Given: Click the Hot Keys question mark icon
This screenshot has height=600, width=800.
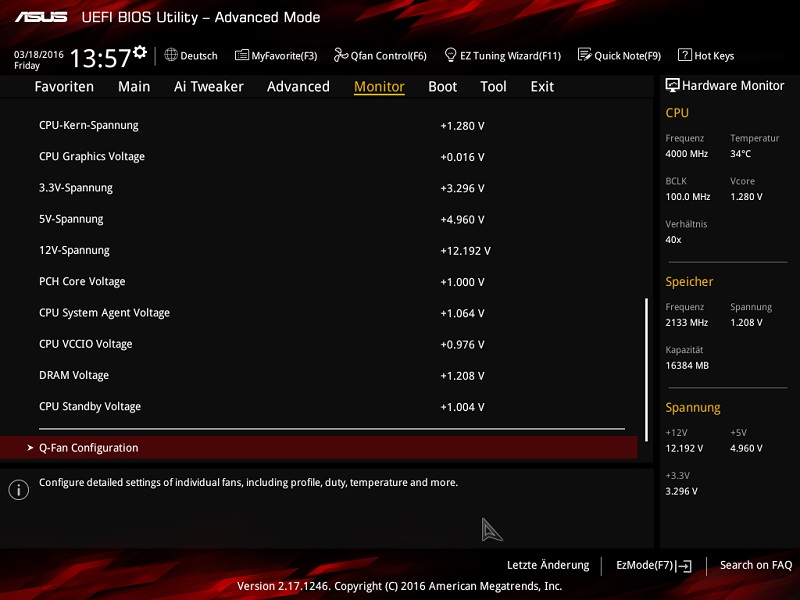Looking at the screenshot, I should click(684, 55).
